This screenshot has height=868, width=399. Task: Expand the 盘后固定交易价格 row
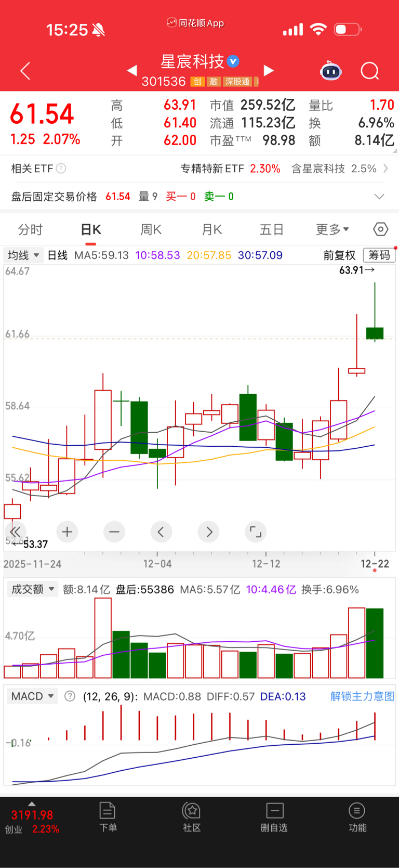click(380, 197)
